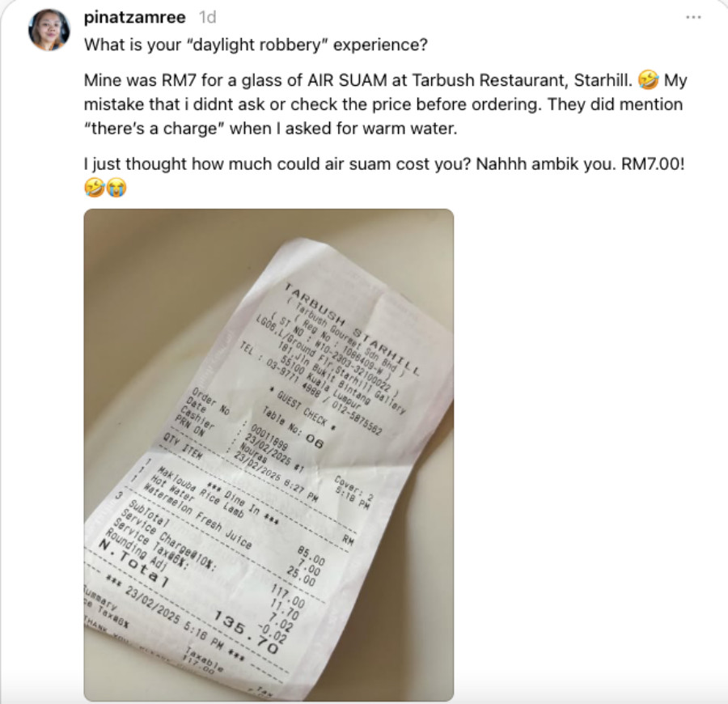Open the receipt photo attachment
This screenshot has width=728, height=704.
pyautogui.click(x=269, y=455)
